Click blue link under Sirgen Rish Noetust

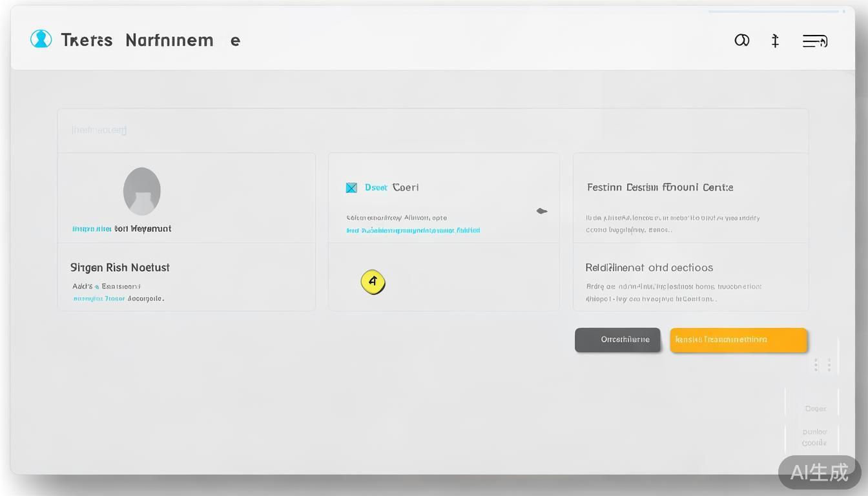[99, 299]
